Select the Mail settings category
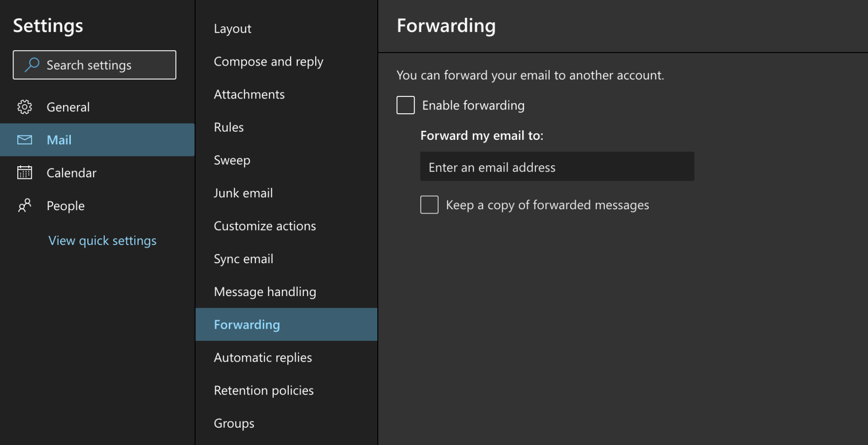 point(97,140)
